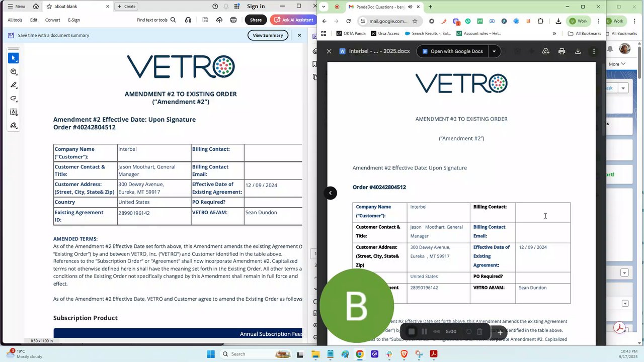Click the headphones read-aloud icon
This screenshot has height=362, width=644.
tap(188, 20)
